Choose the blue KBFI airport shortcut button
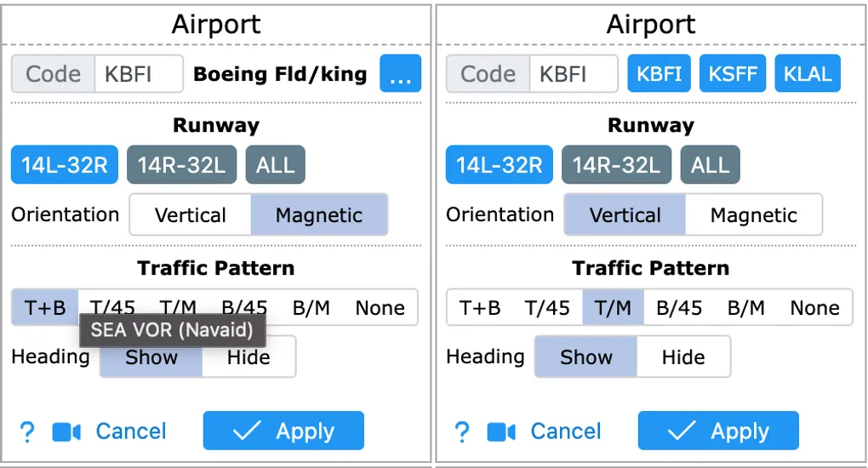 pyautogui.click(x=660, y=74)
